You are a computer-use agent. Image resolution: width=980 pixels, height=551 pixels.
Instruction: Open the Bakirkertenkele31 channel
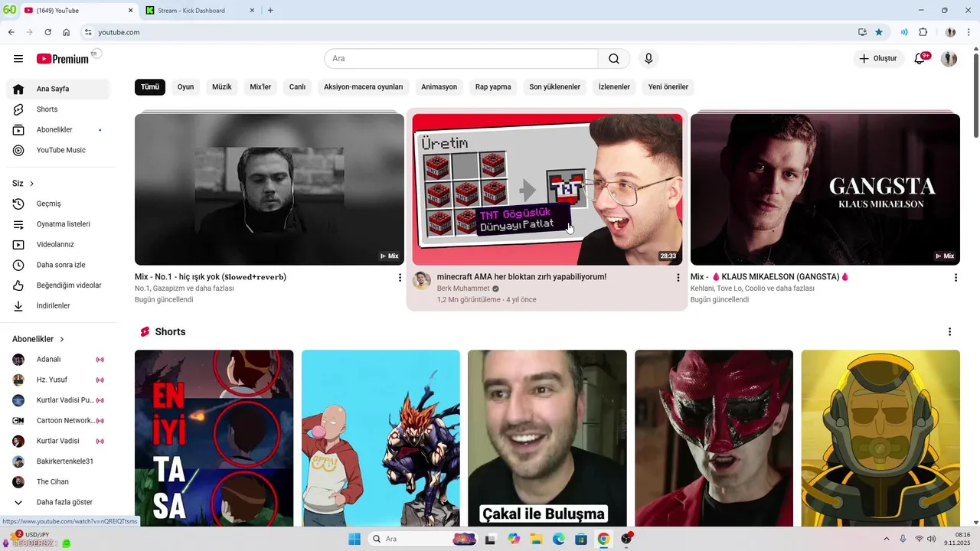point(58,461)
